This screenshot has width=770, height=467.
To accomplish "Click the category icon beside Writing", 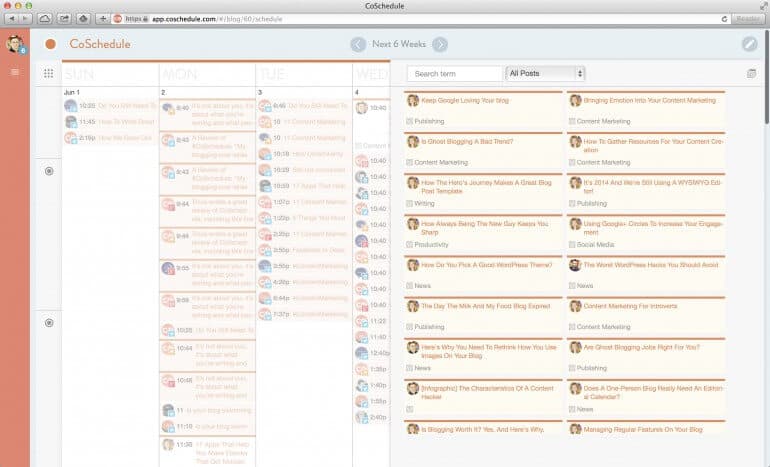I will (410, 203).
